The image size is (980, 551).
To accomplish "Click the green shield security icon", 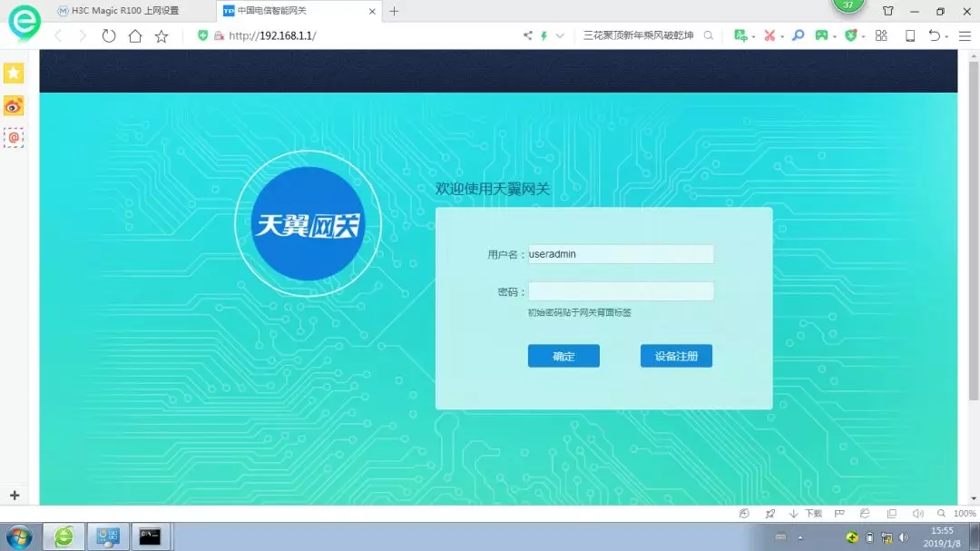I will pos(850,35).
